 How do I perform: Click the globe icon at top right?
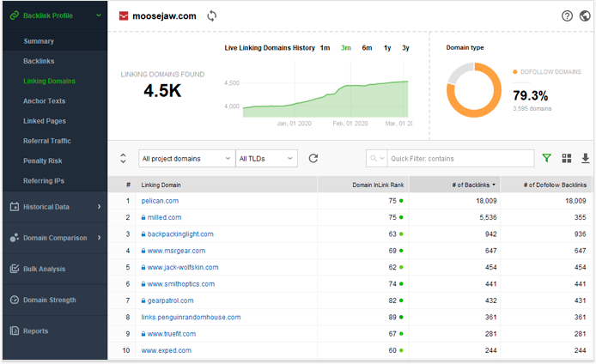[x=585, y=16]
